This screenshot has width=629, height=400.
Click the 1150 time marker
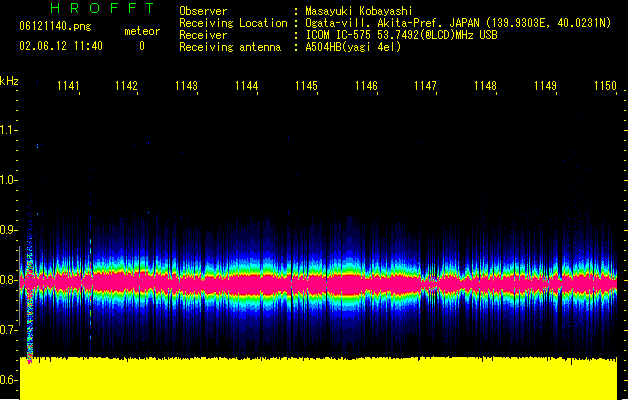[605, 86]
